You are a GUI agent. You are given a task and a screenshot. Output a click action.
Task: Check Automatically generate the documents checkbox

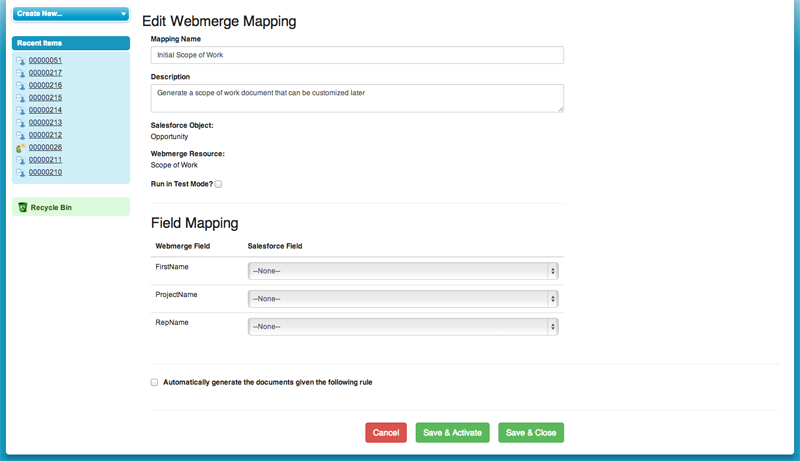(154, 382)
